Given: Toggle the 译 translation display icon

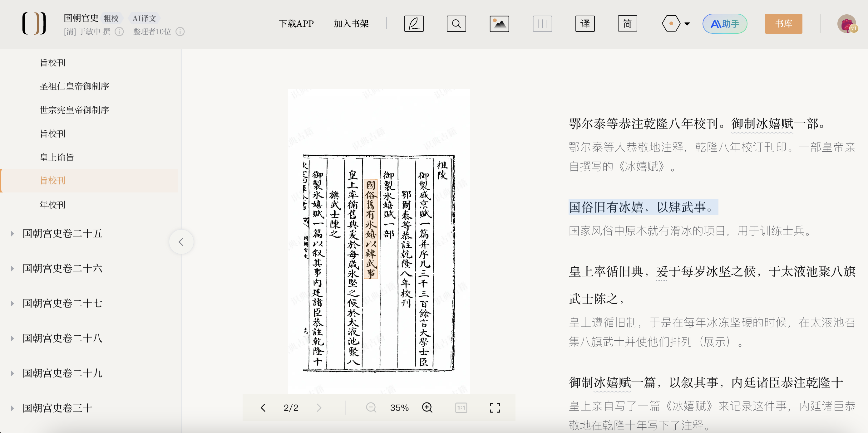Looking at the screenshot, I should pos(584,24).
